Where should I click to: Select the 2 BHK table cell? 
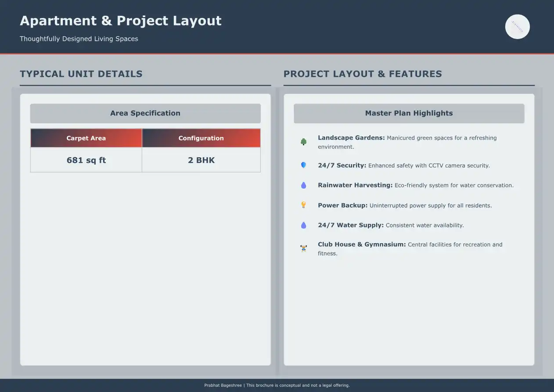point(201,160)
